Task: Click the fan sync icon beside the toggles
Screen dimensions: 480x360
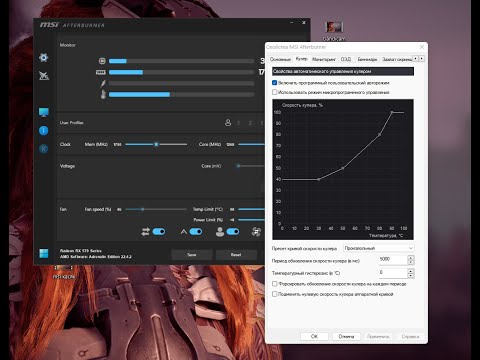Action: pos(256,232)
